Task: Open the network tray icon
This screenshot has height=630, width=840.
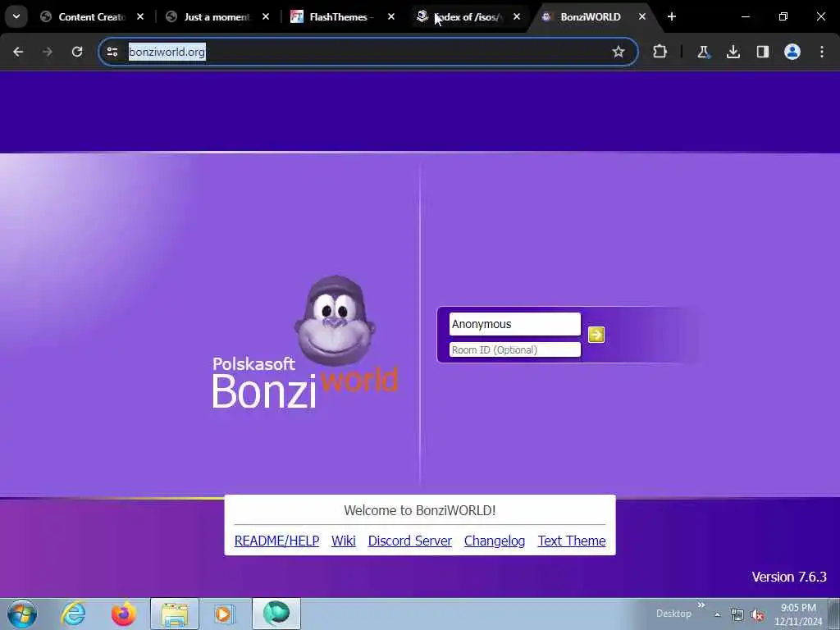Action: (737, 614)
